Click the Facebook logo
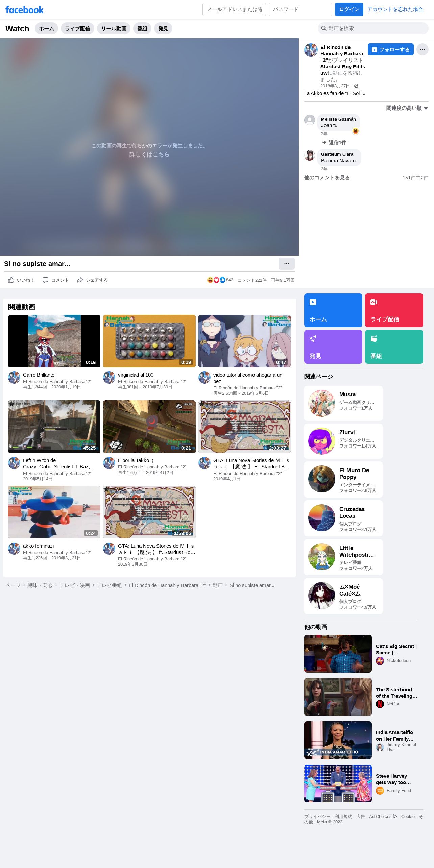The image size is (434, 868). (24, 10)
